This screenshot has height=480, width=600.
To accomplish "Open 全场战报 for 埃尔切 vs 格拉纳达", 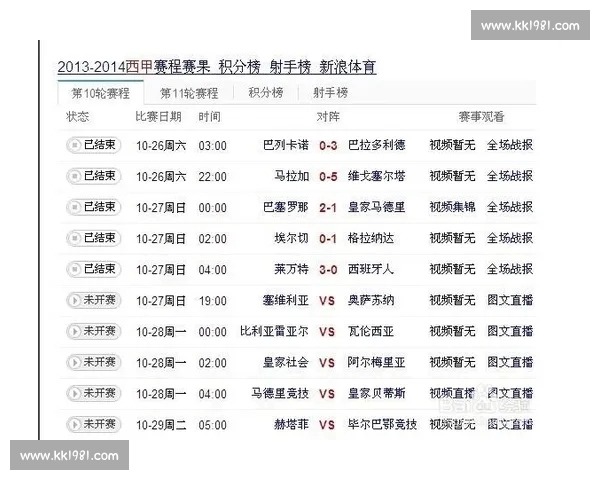I will [x=510, y=238].
